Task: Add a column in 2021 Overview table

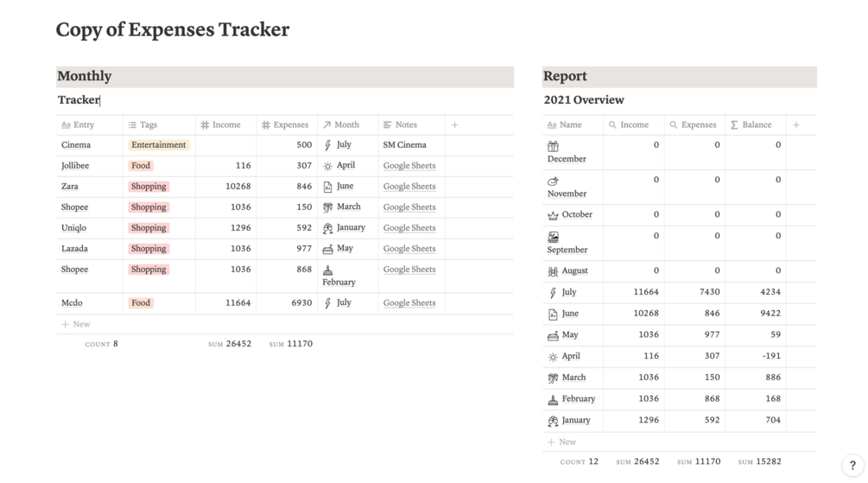Action: tap(796, 125)
